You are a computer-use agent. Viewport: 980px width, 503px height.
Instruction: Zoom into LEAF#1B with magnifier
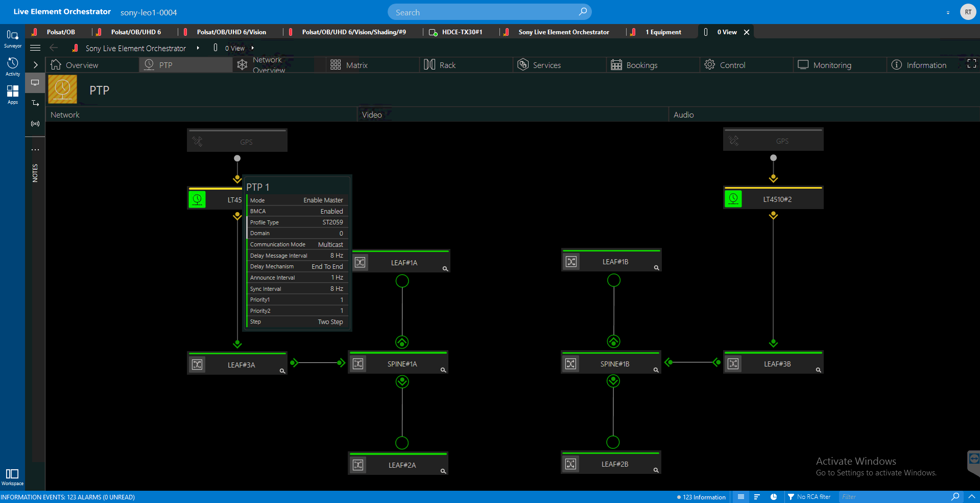[x=657, y=268]
